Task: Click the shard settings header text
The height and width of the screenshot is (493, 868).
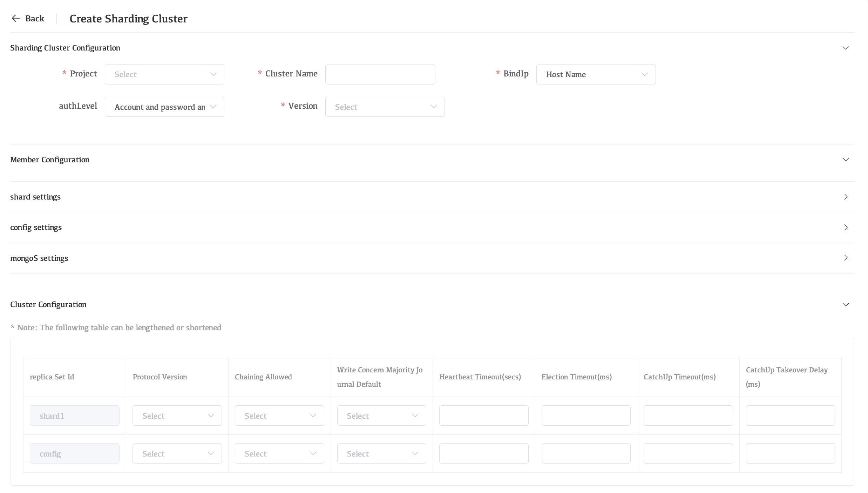Action: click(x=35, y=197)
